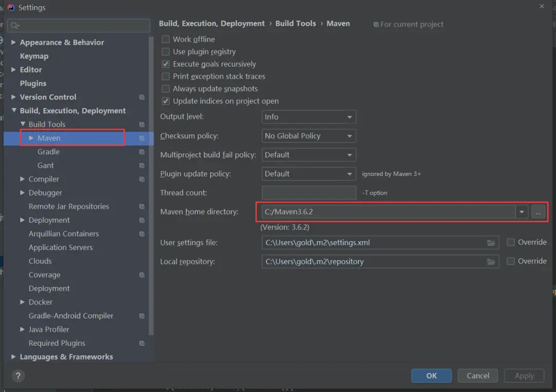Click the project-level icon beside Compiler
This screenshot has height=392, width=556.
[142, 180]
